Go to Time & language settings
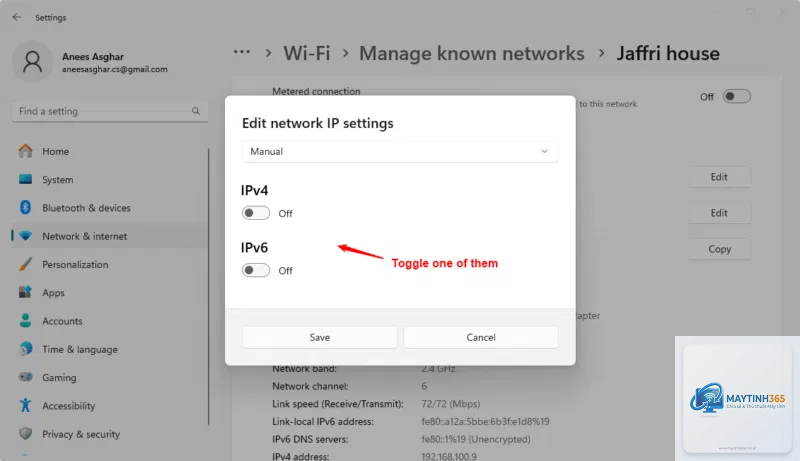 pyautogui.click(x=110, y=349)
